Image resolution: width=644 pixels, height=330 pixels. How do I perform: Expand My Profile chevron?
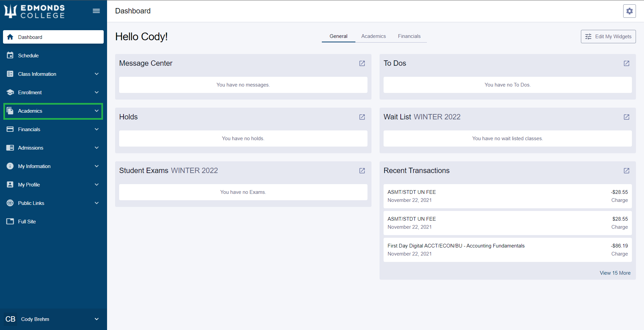click(97, 184)
